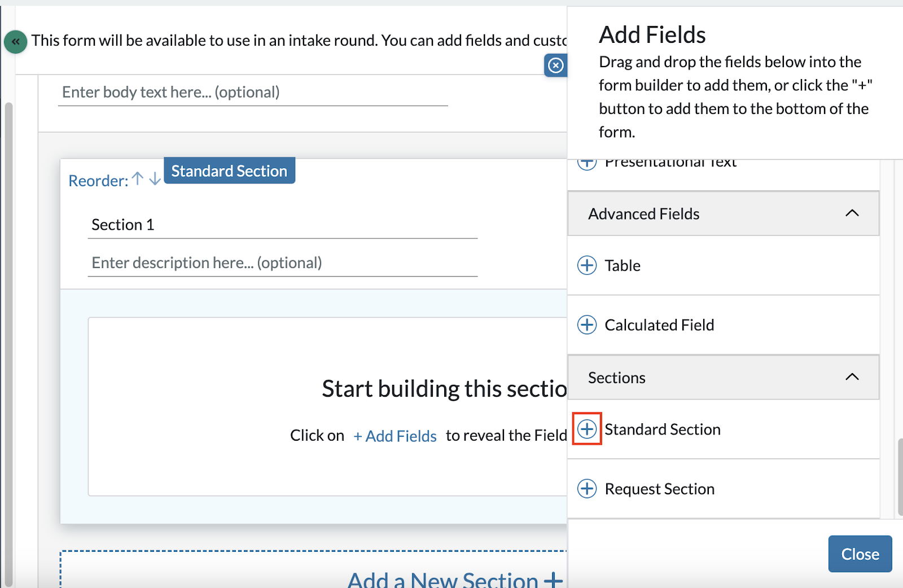Open the Add Fields link in Section 1
This screenshot has width=903, height=588.
point(395,436)
